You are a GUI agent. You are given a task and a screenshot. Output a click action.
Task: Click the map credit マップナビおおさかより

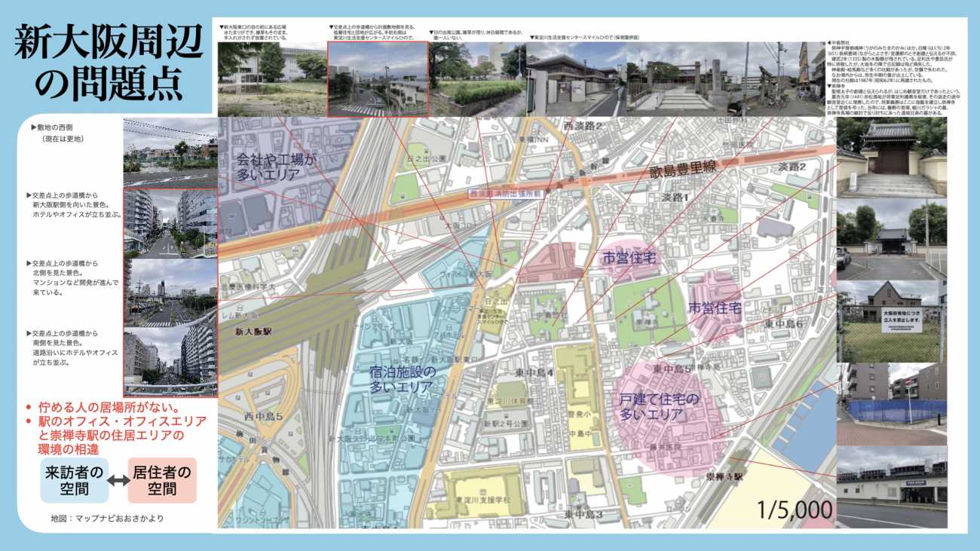106,519
